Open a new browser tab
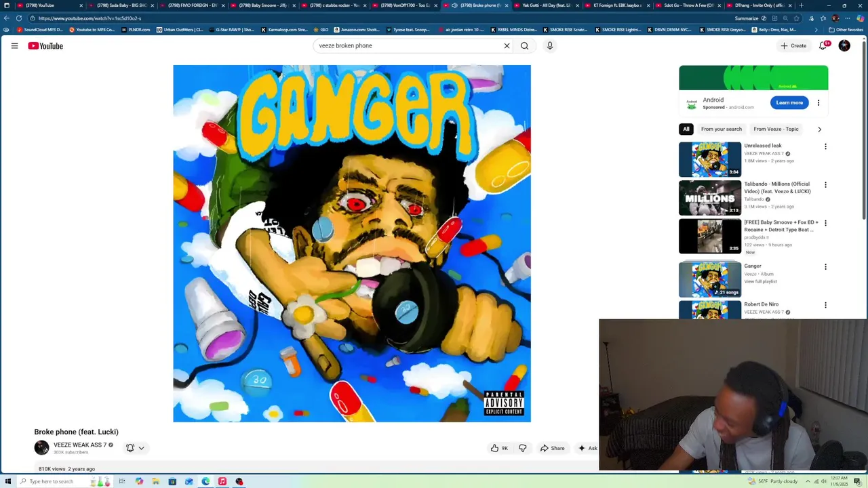Screen dimensions: 868x488 click(x=801, y=5)
